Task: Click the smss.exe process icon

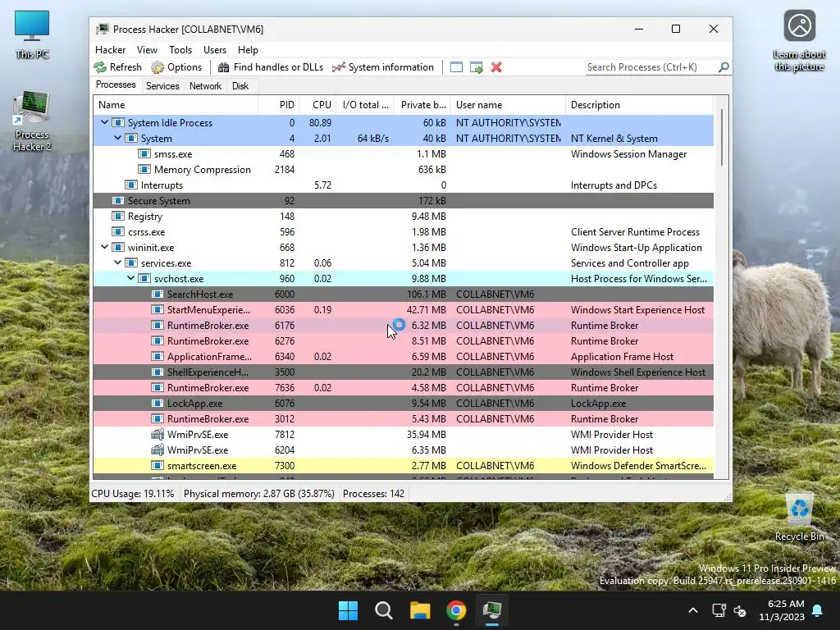Action: (x=144, y=153)
